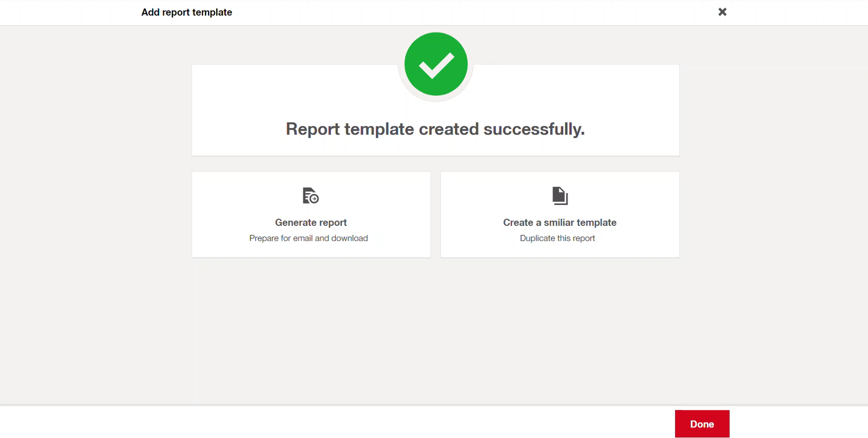Click "Duplicate this report" text

coord(557,238)
